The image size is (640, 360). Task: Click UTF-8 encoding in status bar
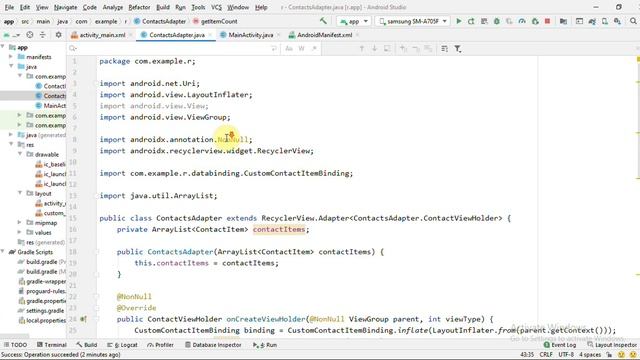566,354
